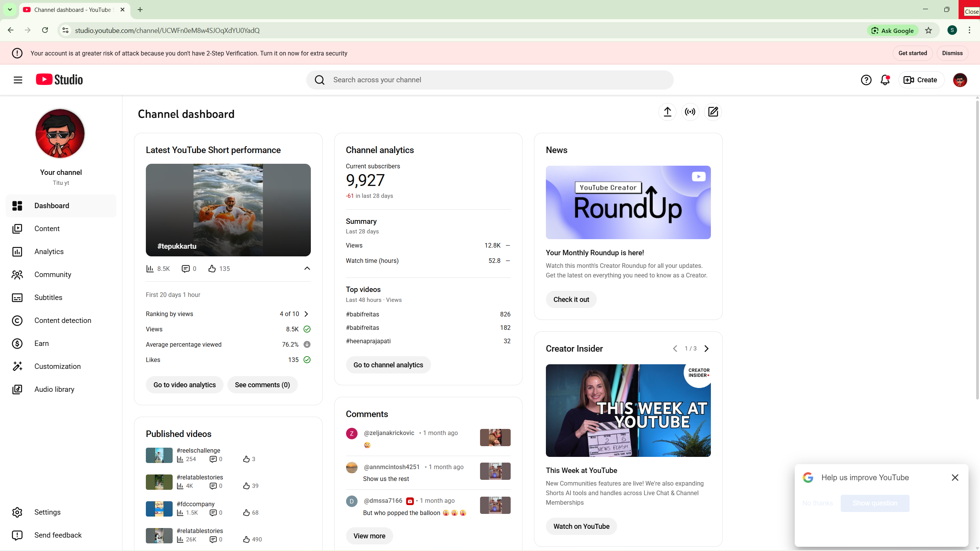Click the Go live broadcast icon
980x551 pixels.
[x=690, y=112]
